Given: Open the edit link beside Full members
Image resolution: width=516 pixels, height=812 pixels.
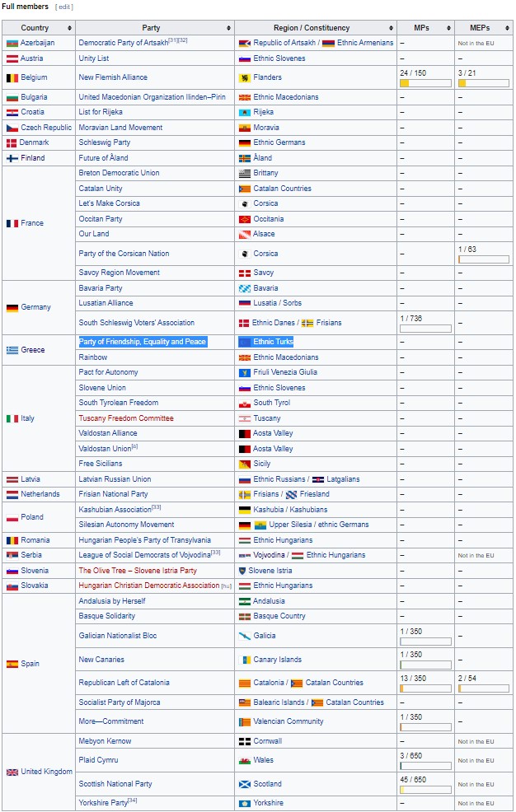Looking at the screenshot, I should (64, 7).
